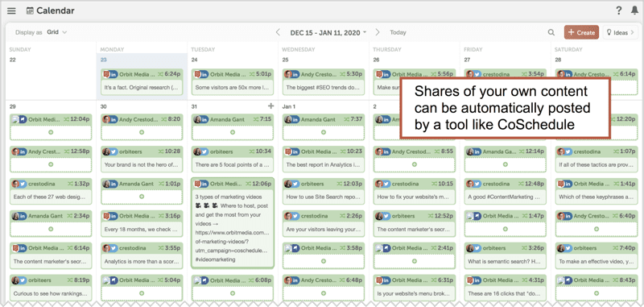Open crestodina 1:32p tweet header

click(x=51, y=183)
